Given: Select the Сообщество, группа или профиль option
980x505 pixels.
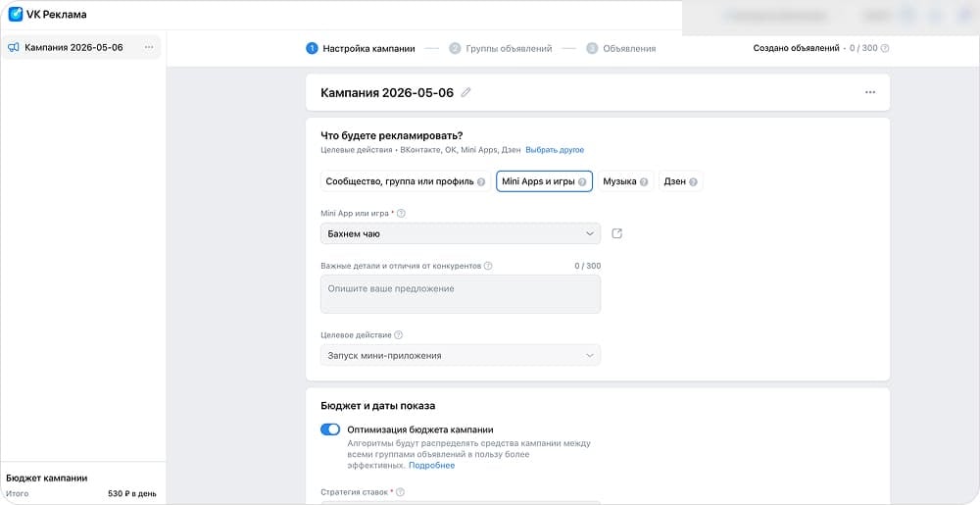Looking at the screenshot, I should click(406, 181).
